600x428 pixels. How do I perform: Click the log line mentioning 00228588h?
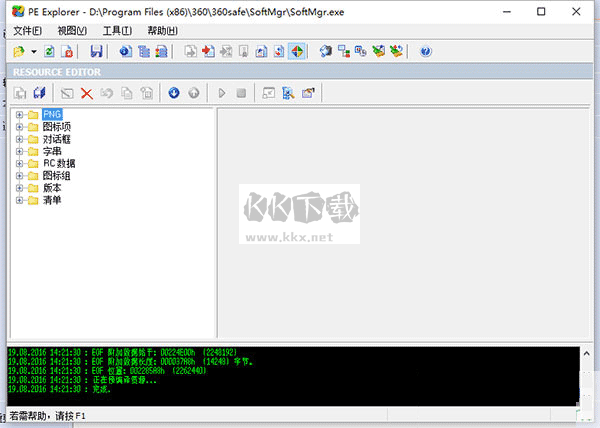(x=107, y=371)
